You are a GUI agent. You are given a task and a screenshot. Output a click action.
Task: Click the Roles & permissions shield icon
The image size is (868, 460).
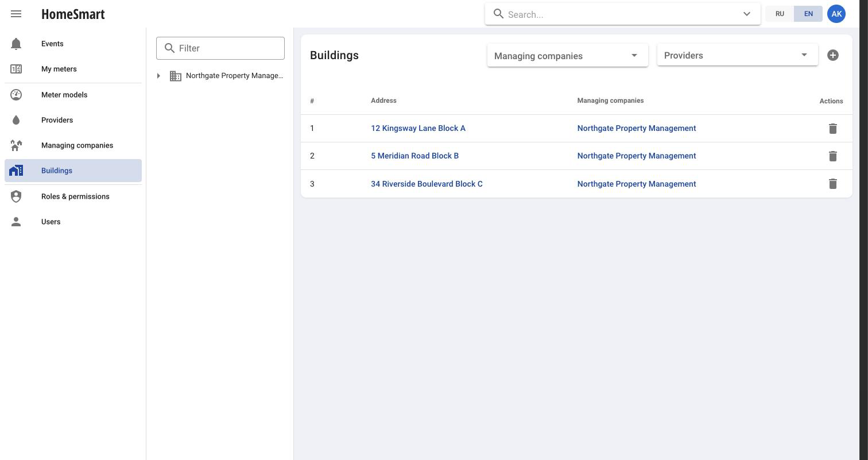(x=16, y=196)
